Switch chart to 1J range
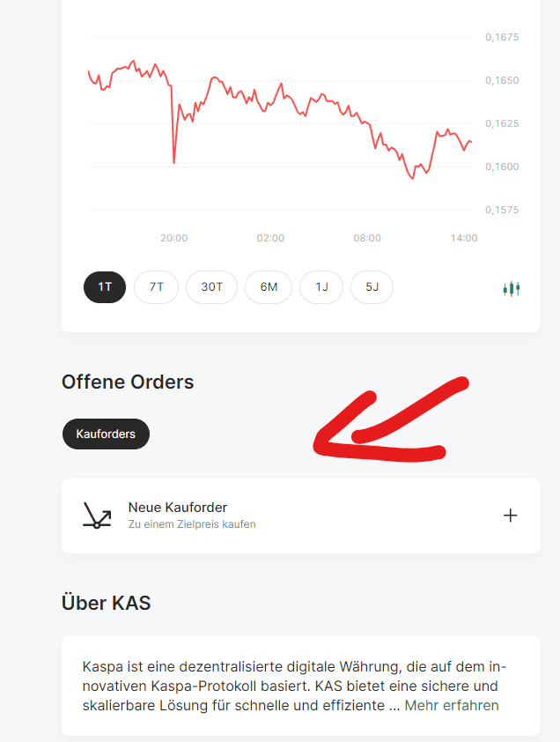Screen dimensions: 560x742 click(321, 286)
